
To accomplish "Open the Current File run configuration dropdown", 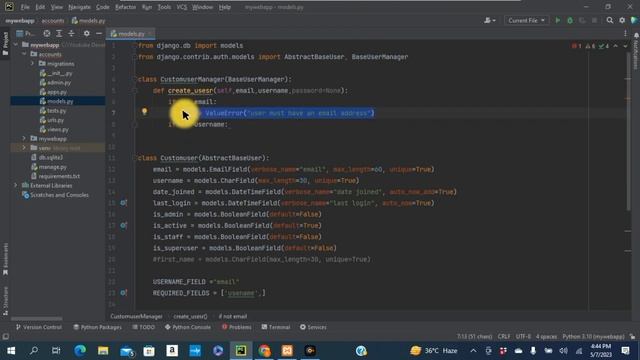I will coord(526,20).
